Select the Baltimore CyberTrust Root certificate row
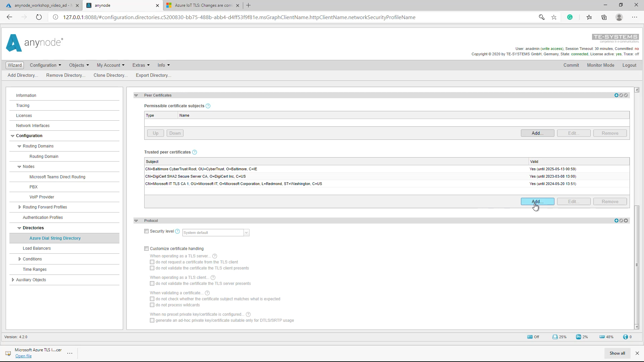This screenshot has height=362, width=644. tap(387, 169)
